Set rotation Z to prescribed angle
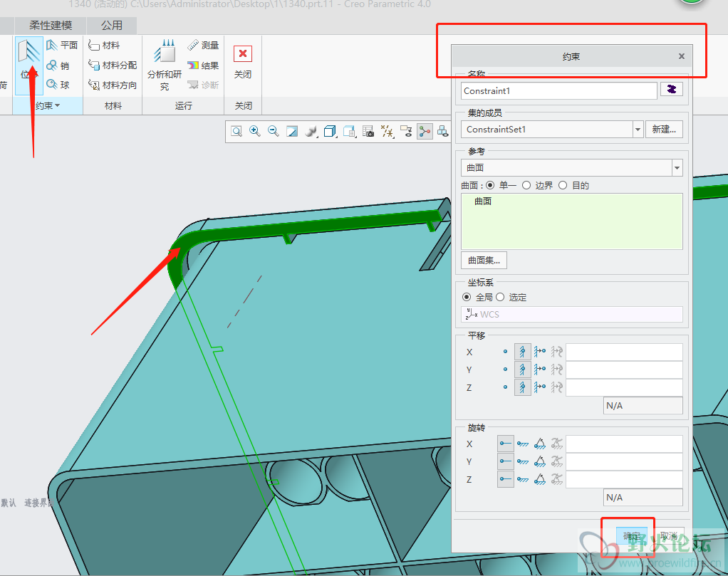The image size is (728, 576). (539, 479)
